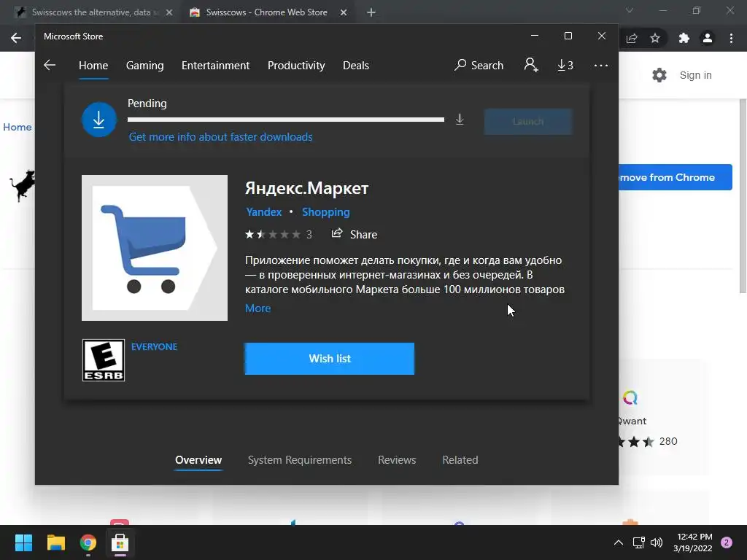
Task: Open the volume control in system tray
Action: click(657, 542)
